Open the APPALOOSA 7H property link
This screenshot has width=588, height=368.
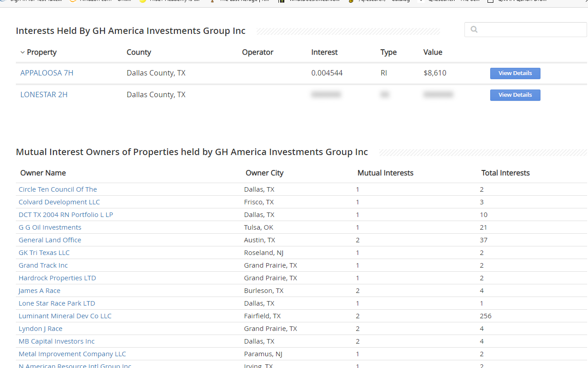pos(47,73)
